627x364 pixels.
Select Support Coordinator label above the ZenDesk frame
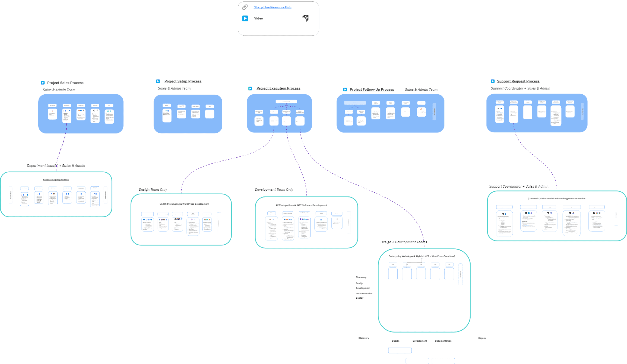pyautogui.click(x=519, y=186)
